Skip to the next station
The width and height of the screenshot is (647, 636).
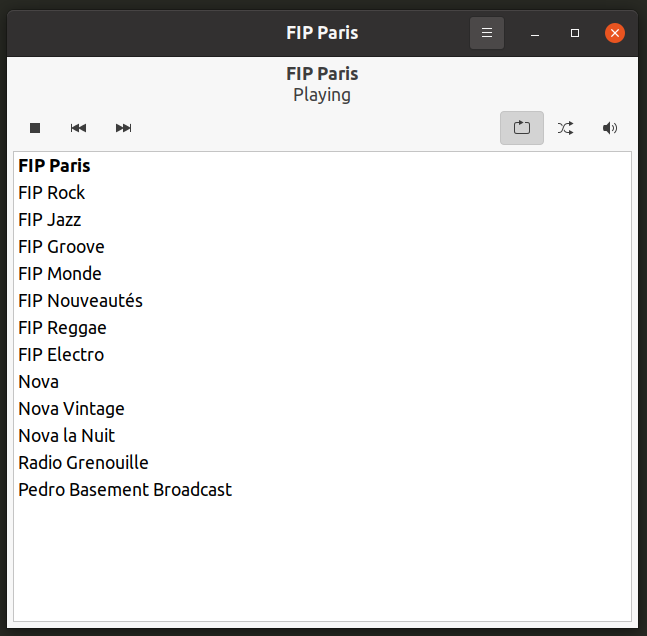pyautogui.click(x=123, y=128)
